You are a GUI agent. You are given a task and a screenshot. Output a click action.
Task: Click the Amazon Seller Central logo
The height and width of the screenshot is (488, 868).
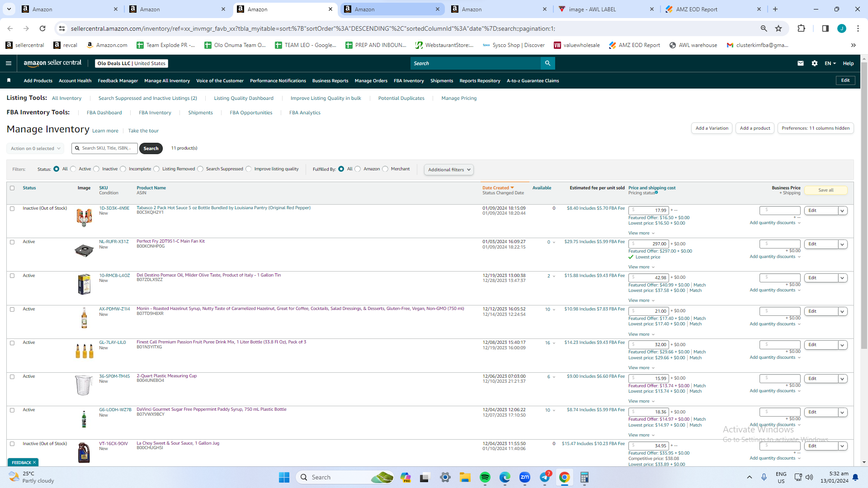[52, 63]
